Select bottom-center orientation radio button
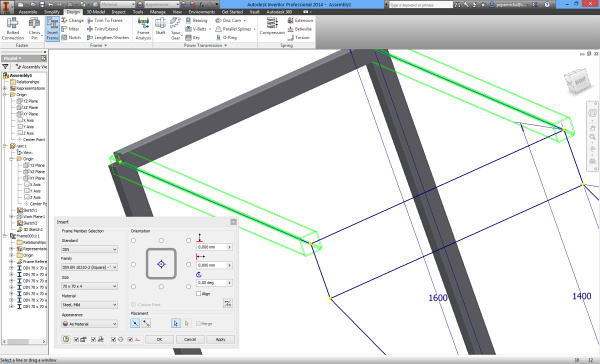Screen dimensions: 600x364 [x=161, y=286]
